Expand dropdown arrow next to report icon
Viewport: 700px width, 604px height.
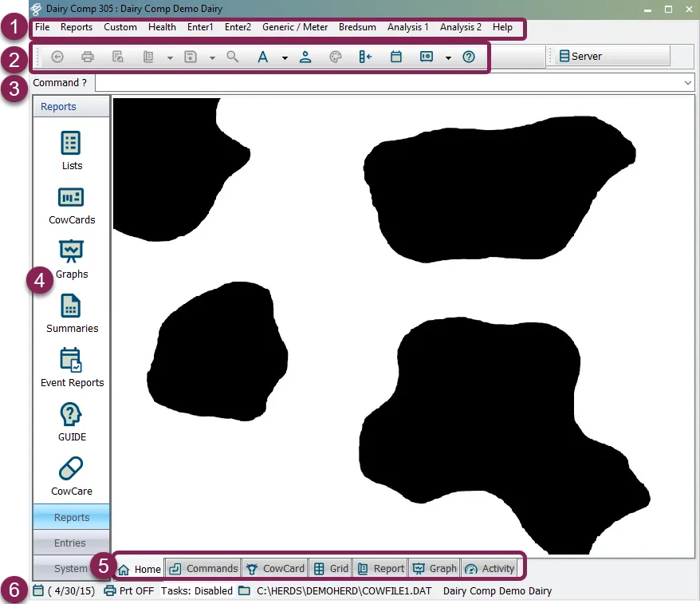coord(170,58)
